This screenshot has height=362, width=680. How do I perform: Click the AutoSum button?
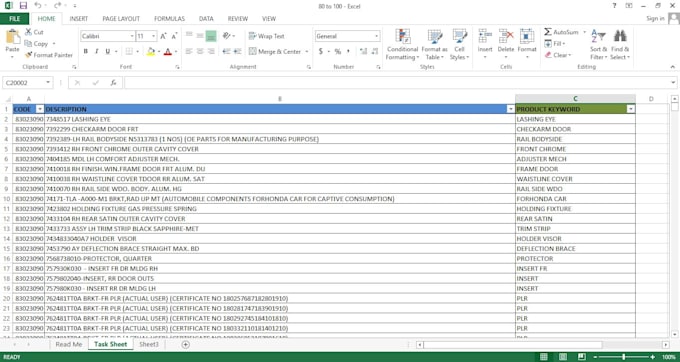[x=561, y=32]
